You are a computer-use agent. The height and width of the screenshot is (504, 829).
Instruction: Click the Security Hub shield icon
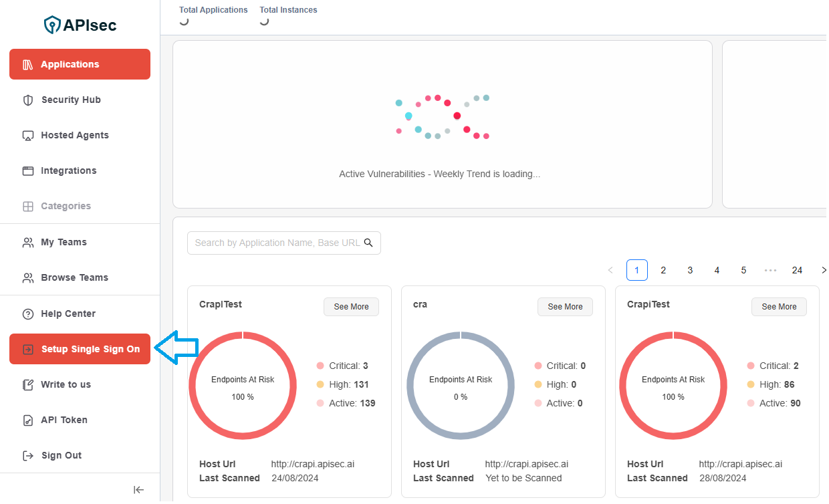[x=28, y=100]
